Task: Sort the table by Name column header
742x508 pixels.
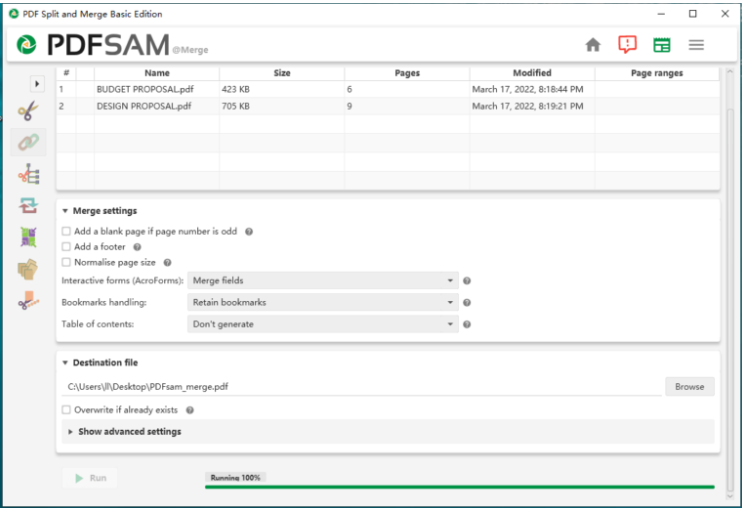Action: (x=157, y=73)
